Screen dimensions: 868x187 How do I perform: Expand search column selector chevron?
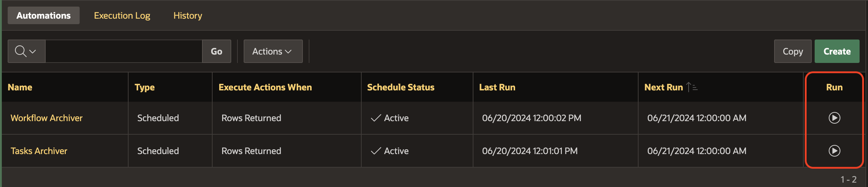point(33,51)
